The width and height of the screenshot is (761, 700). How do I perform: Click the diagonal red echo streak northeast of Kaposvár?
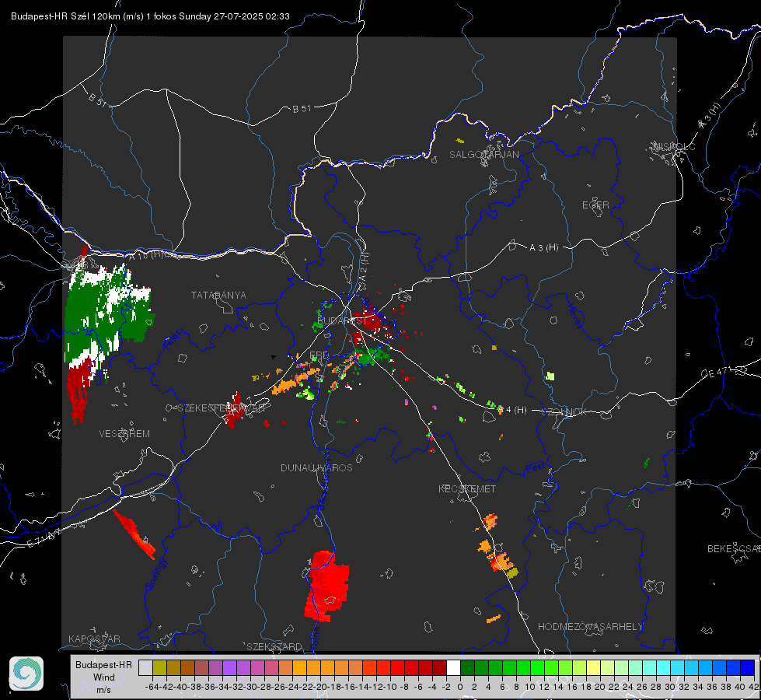point(134,534)
